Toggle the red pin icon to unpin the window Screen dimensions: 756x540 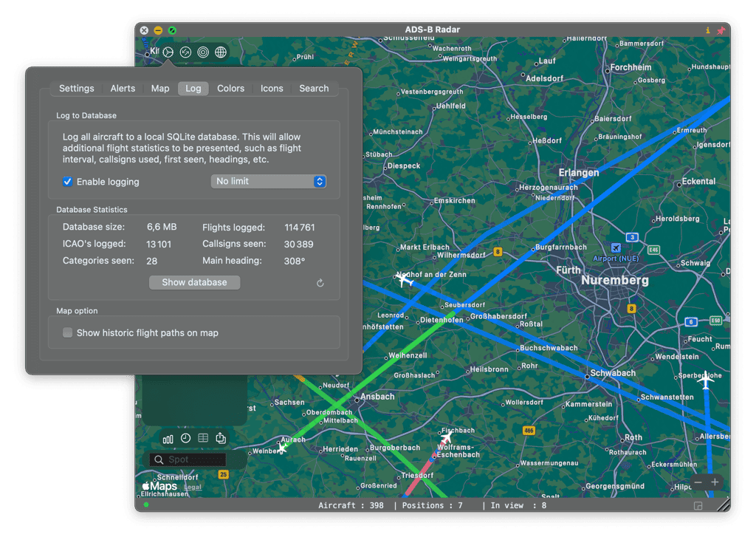(723, 30)
